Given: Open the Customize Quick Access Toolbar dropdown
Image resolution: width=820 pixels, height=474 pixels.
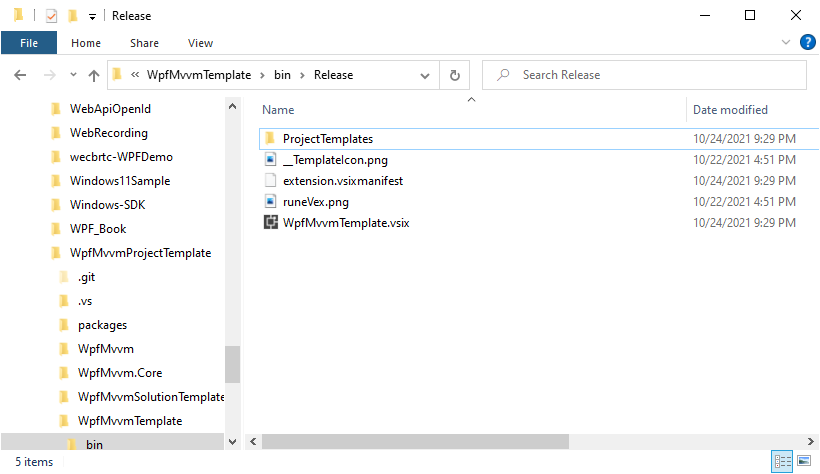Looking at the screenshot, I should (92, 17).
